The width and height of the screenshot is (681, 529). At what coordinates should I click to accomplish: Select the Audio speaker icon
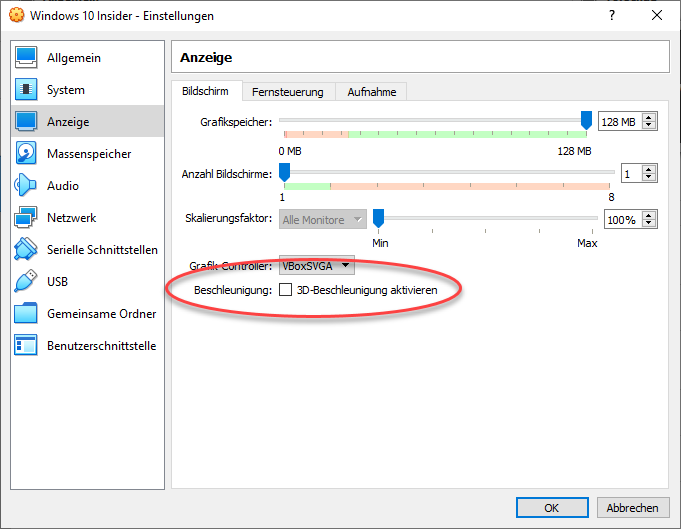coord(25,185)
